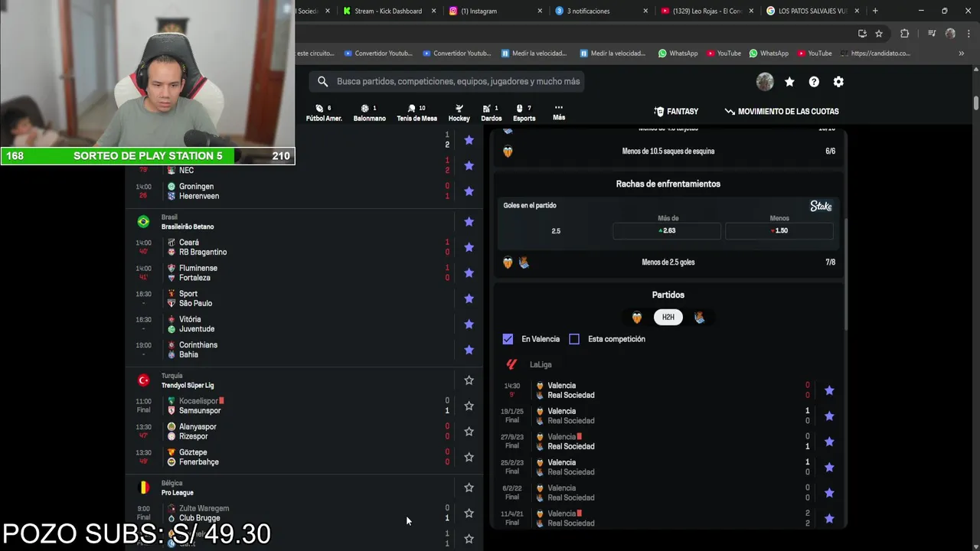Click the install app icon in address bar
Image resolution: width=980 pixels, height=551 pixels.
click(862, 34)
